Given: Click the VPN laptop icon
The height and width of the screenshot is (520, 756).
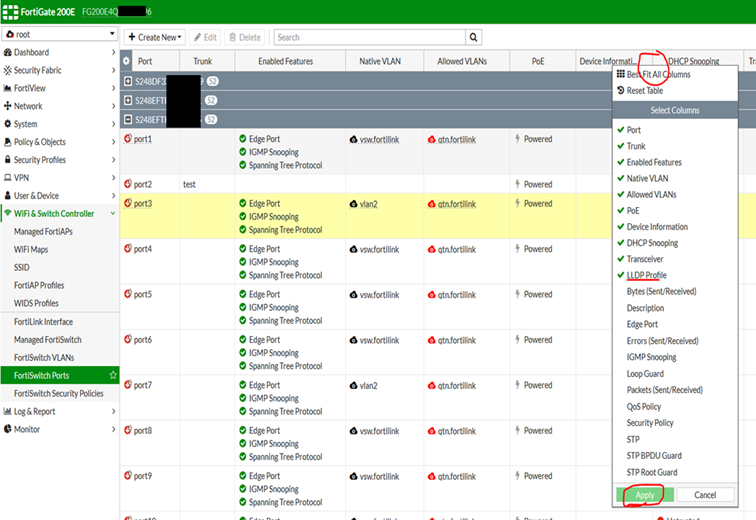Looking at the screenshot, I should pos(7,178).
